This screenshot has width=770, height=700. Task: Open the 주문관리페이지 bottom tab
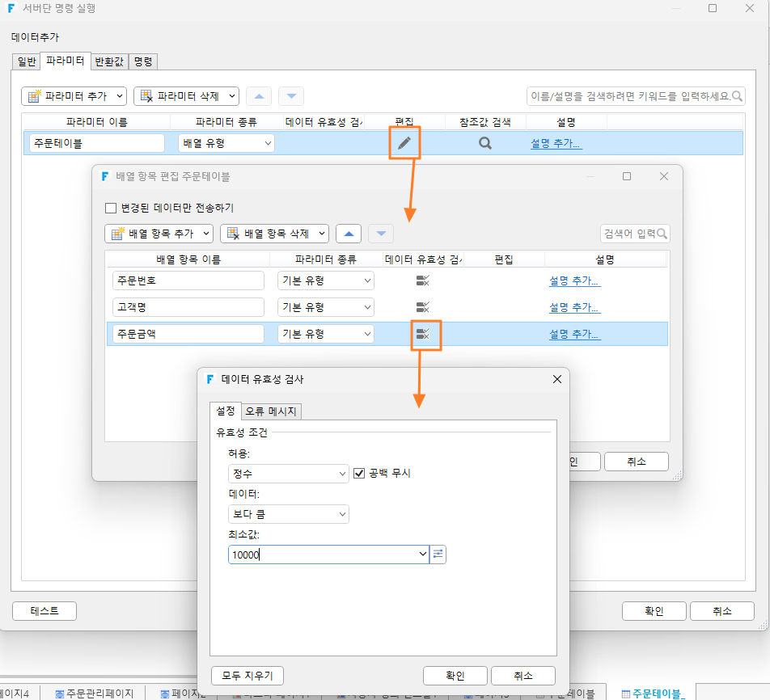pos(95,694)
